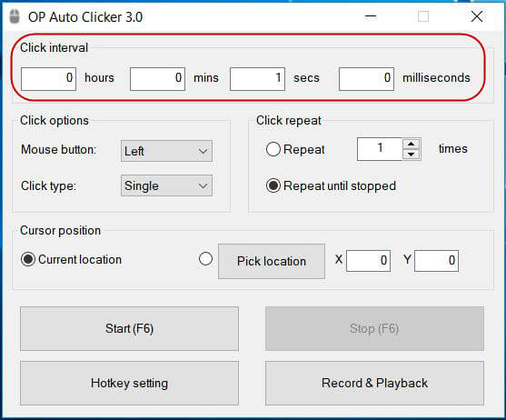This screenshot has width=506, height=420.
Task: Select the Repeat times radio button
Action: coord(273,149)
